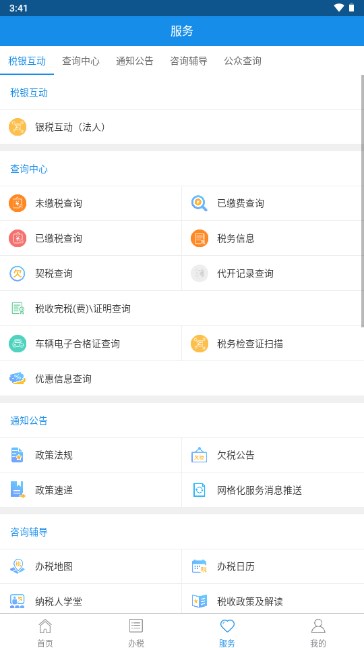
Task: Tap the 契税查询 icon
Action: click(17, 274)
